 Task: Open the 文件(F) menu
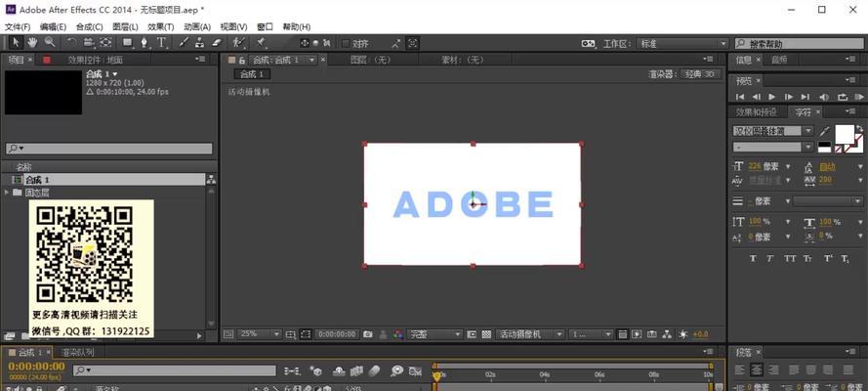point(18,26)
